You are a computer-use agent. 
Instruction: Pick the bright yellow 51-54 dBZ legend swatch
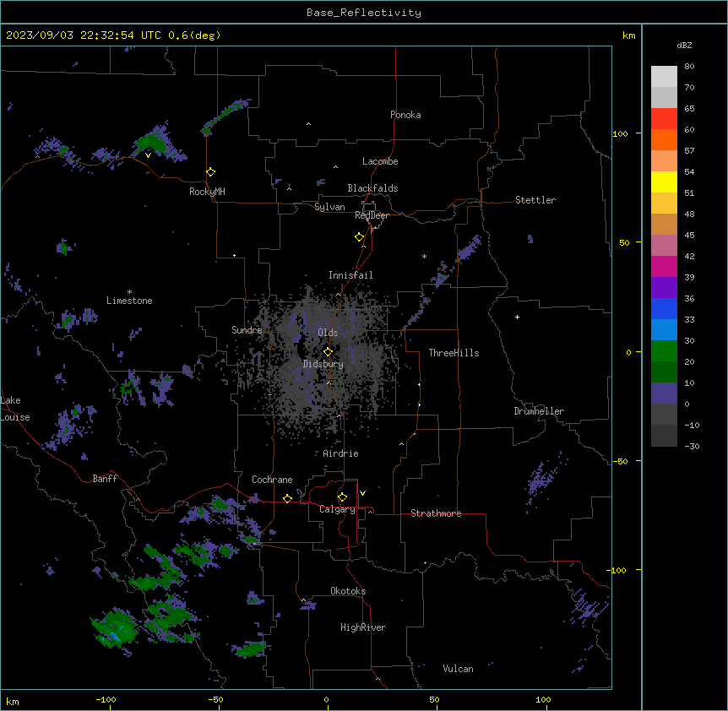(x=664, y=182)
